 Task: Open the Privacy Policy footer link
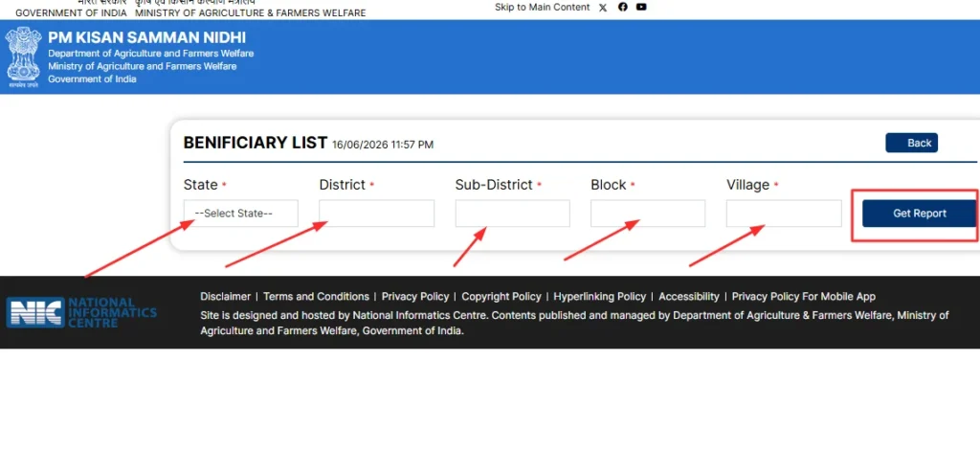(415, 297)
